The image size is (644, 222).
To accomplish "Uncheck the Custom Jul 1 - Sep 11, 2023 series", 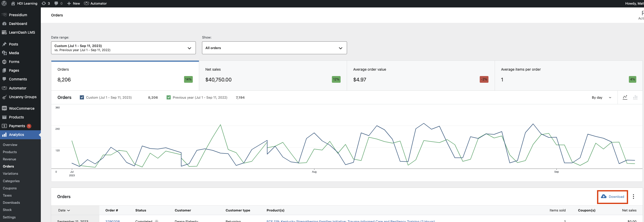I will [82, 97].
